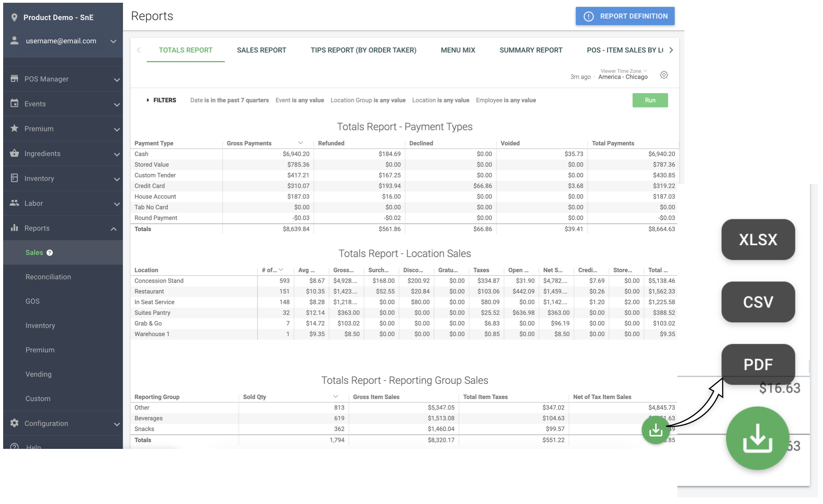Open Premium under Reports submenu

tap(40, 350)
